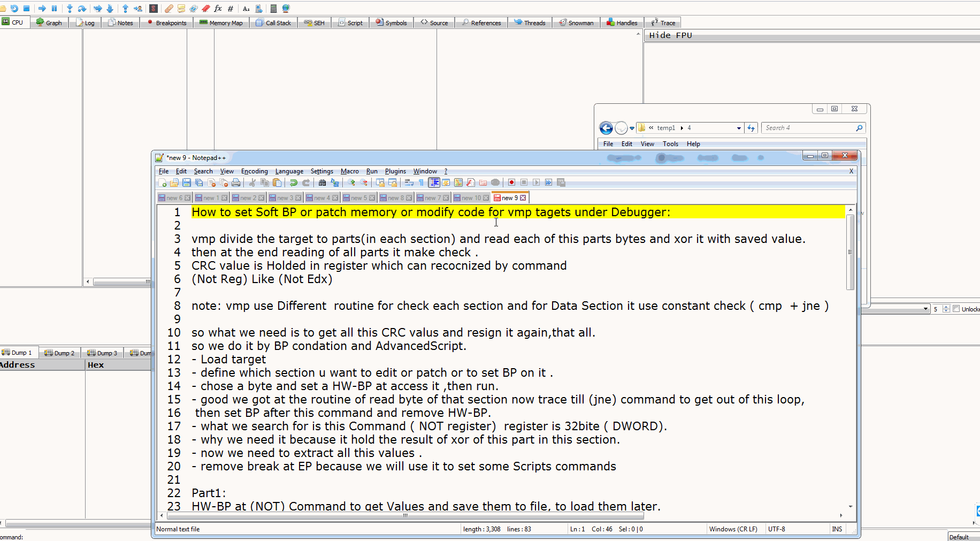The image size is (980, 541).
Task: Toggle show all characters pilcrow button
Action: click(421, 182)
